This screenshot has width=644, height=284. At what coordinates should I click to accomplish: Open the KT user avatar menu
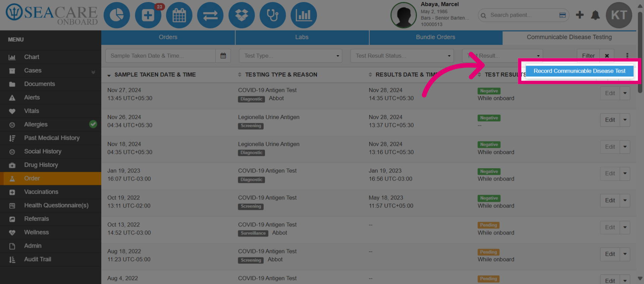pos(619,15)
